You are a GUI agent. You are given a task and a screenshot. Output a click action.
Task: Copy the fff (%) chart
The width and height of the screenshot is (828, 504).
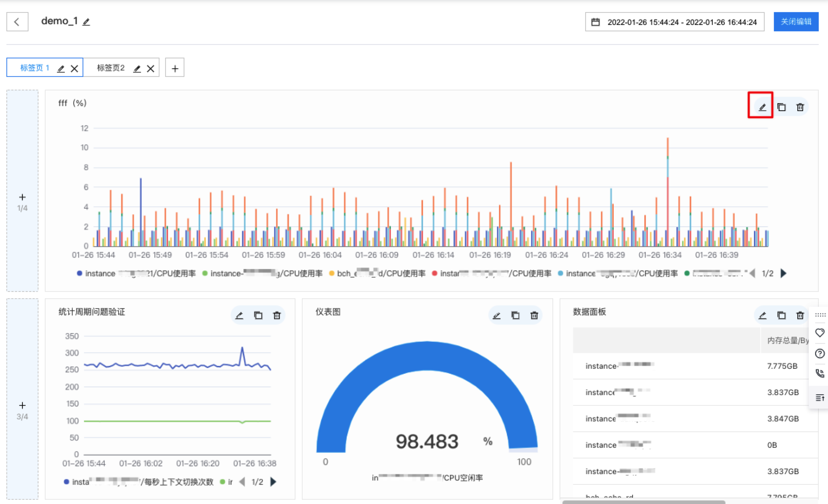(x=781, y=107)
